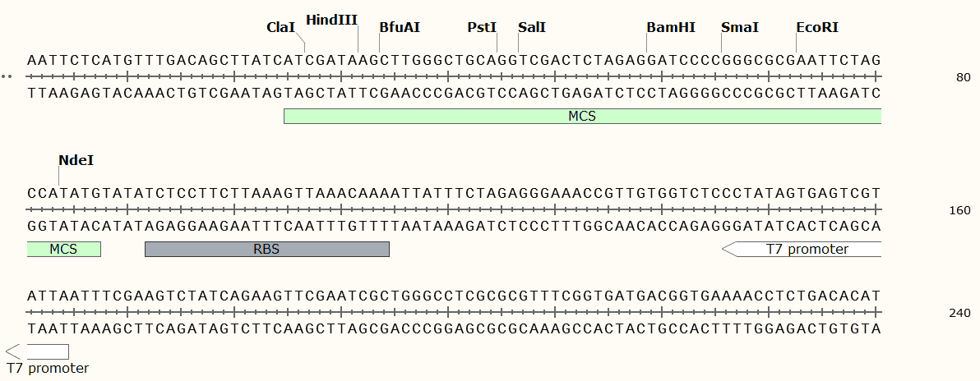980x381 pixels.
Task: Click the position number 160 marker
Action: (x=959, y=211)
